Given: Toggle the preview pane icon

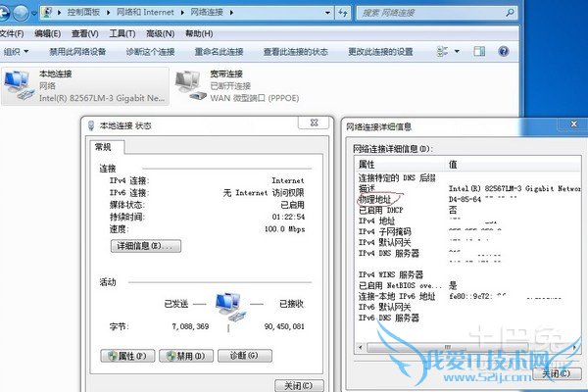Looking at the screenshot, I should tap(479, 51).
